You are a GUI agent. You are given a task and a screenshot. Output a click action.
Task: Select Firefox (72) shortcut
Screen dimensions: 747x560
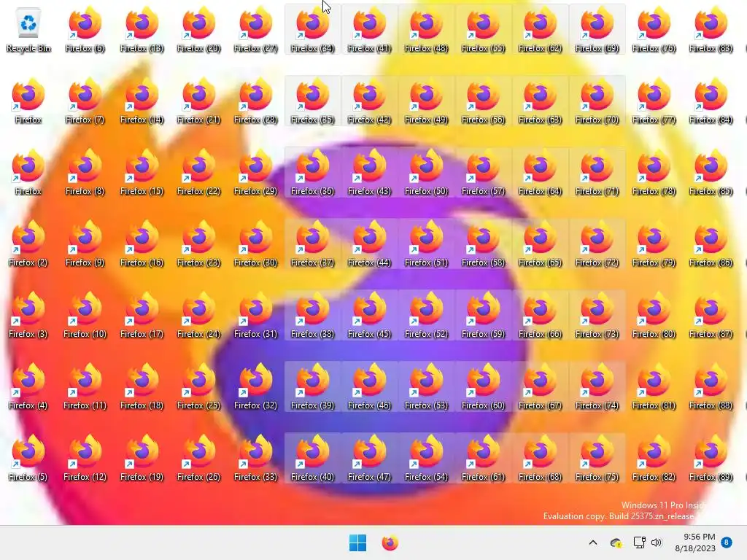pos(597,244)
